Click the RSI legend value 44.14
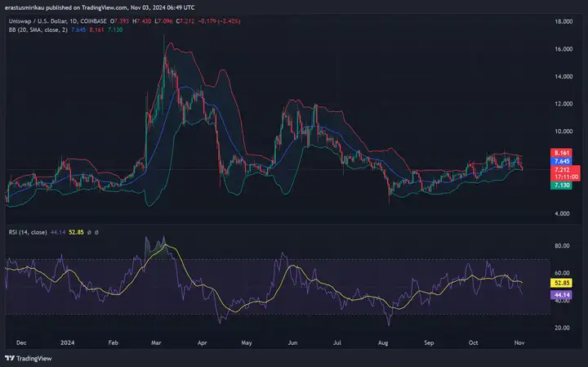 click(x=58, y=232)
